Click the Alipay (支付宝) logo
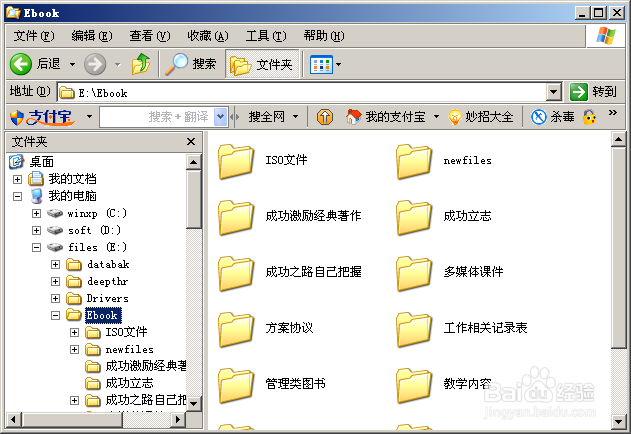The image size is (631, 434). click(x=42, y=117)
